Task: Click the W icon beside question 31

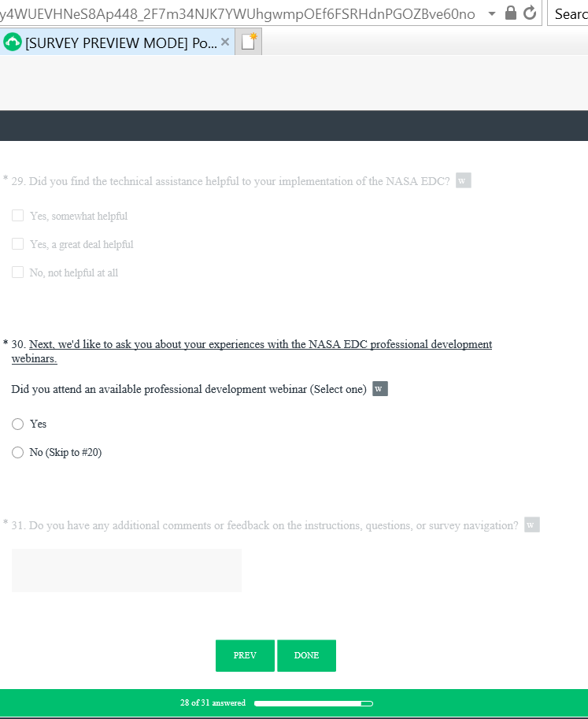Action: coord(532,525)
